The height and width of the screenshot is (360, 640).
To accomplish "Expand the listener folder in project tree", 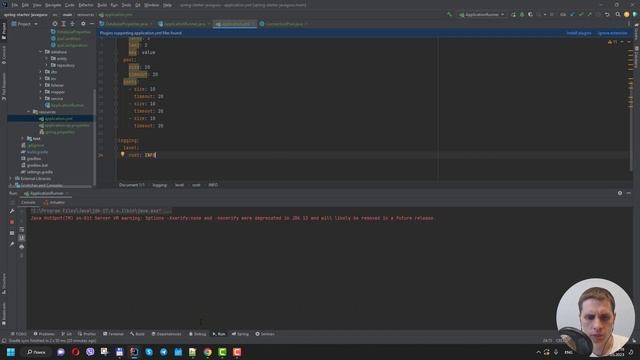I will pos(41,85).
